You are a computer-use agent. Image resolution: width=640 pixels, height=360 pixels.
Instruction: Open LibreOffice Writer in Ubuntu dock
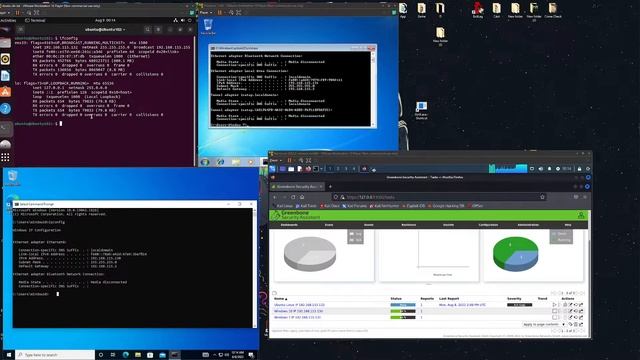click(5, 76)
